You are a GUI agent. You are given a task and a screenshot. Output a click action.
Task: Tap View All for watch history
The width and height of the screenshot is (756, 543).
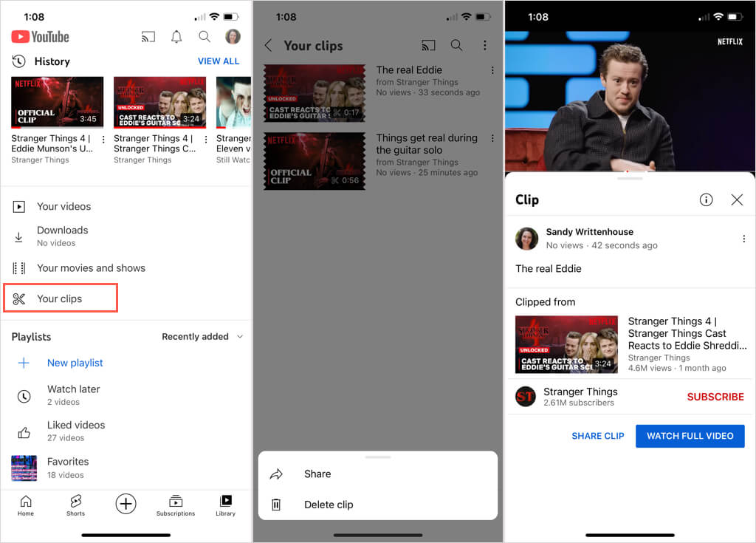(x=219, y=61)
